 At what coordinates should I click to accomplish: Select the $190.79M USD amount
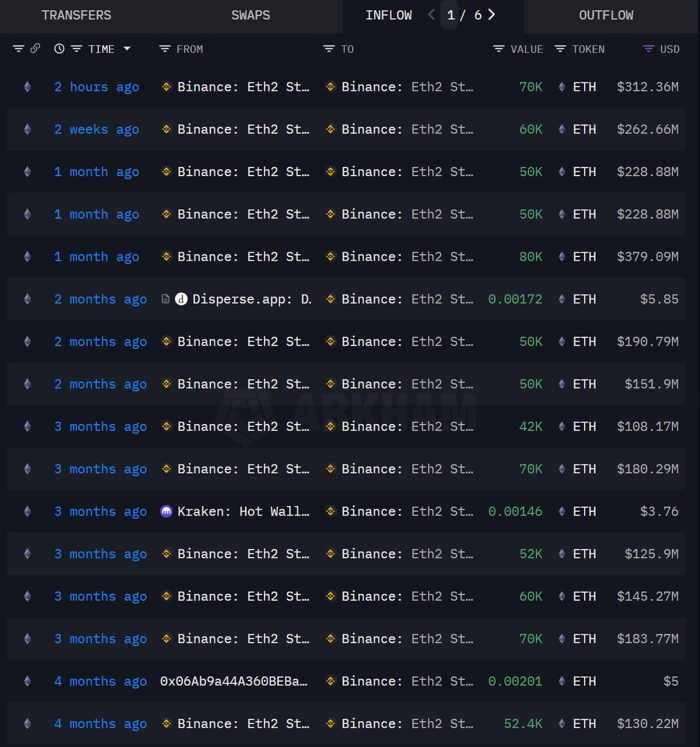pyautogui.click(x=648, y=342)
